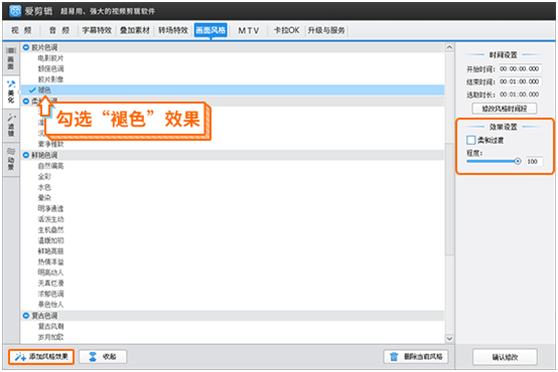This screenshot has height=372, width=558.
Task: Enable the 柔和过渡 checkbox
Action: tap(471, 140)
